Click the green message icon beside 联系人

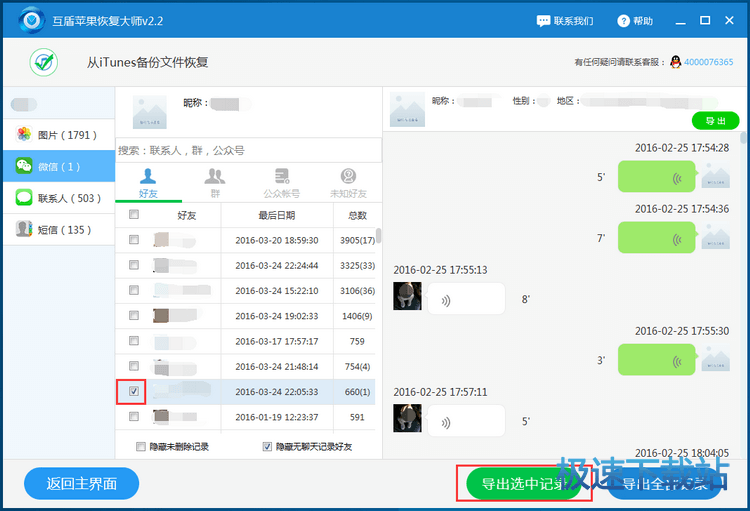coord(24,198)
